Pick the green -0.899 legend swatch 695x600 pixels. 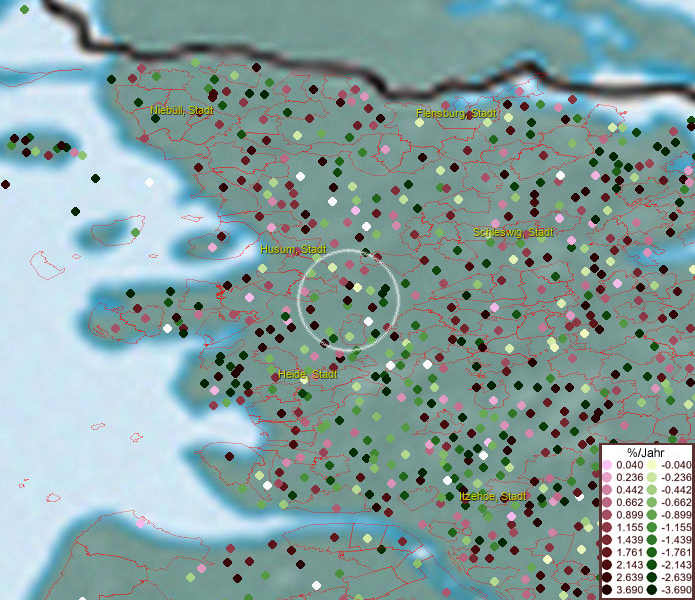click(652, 515)
